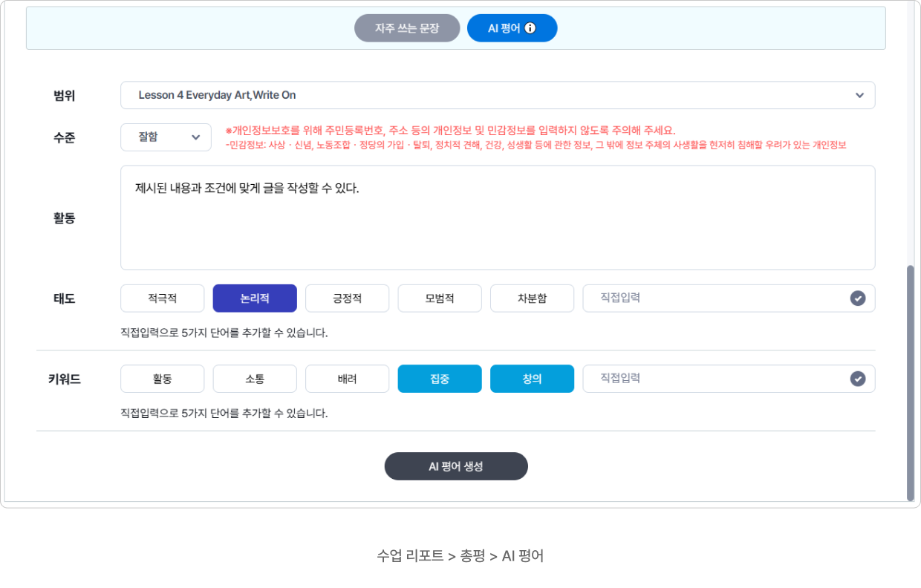
Task: Click inside the 활동 text area
Action: click(x=498, y=218)
